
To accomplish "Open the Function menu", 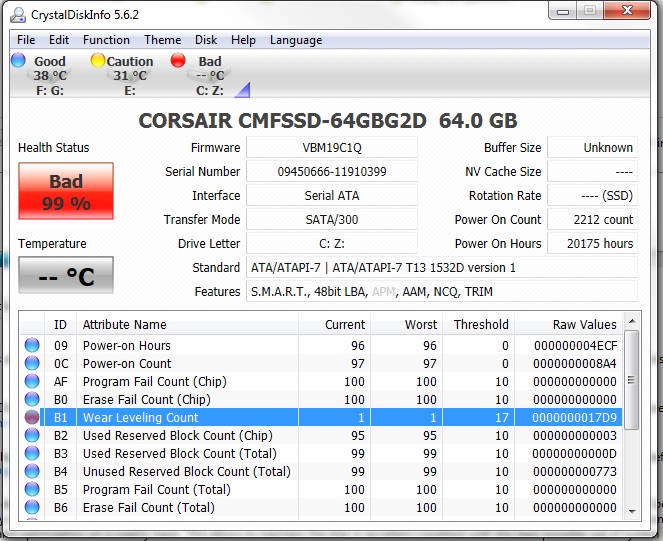I will click(106, 40).
